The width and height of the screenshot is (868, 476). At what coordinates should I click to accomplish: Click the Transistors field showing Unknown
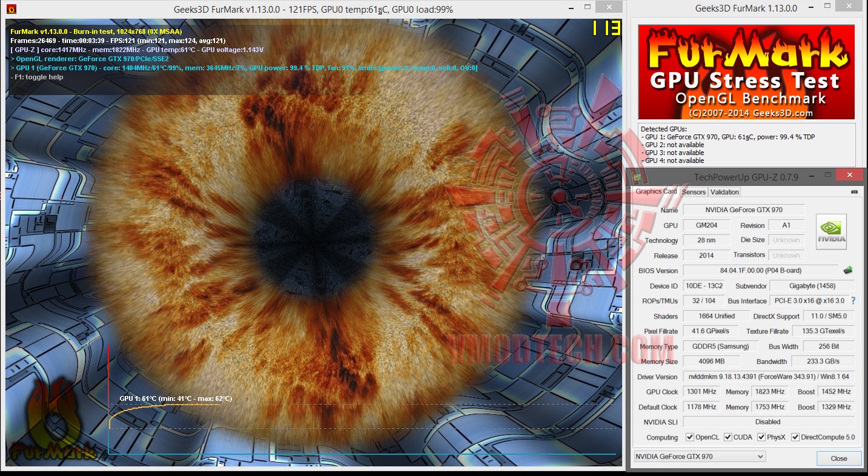786,256
